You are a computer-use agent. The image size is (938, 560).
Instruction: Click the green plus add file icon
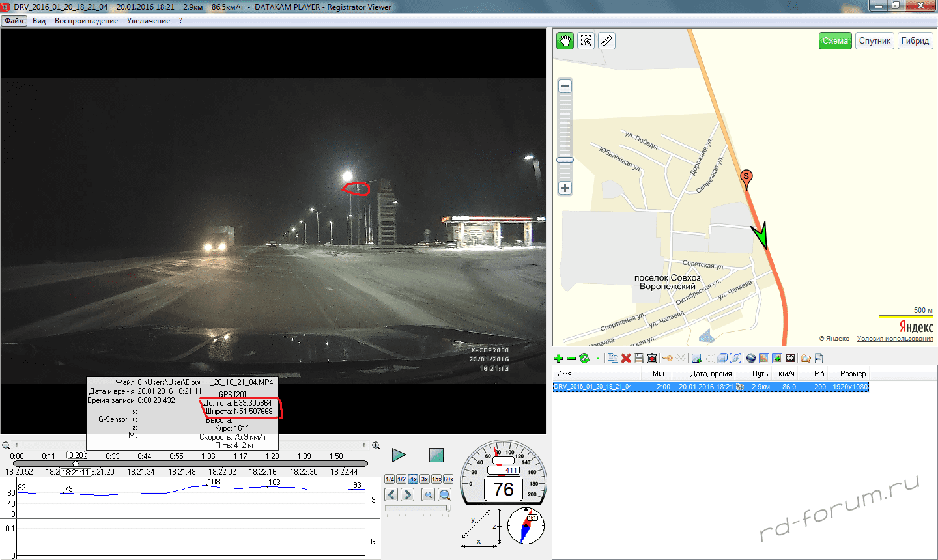click(558, 358)
